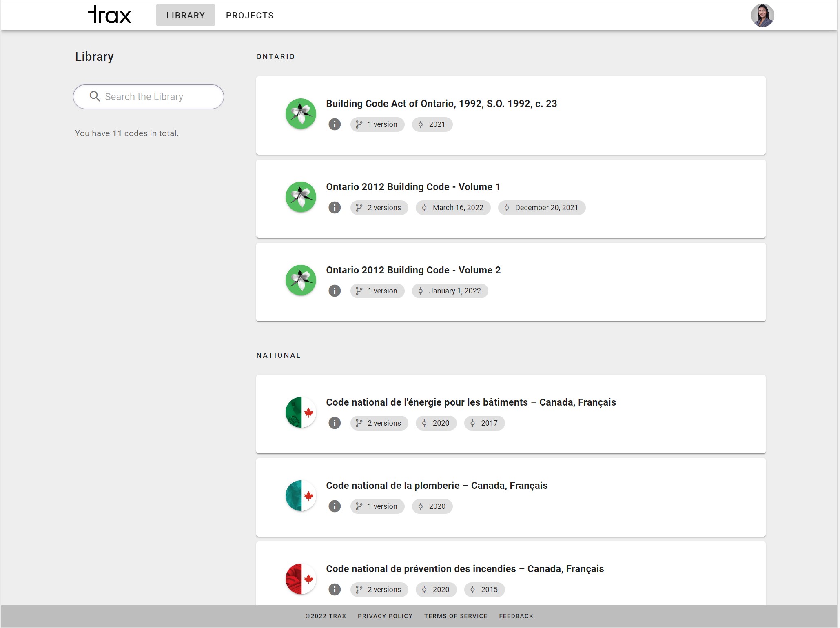This screenshot has width=840, height=628.
Task: Open info for Building Code Act of Ontario
Action: coord(335,124)
